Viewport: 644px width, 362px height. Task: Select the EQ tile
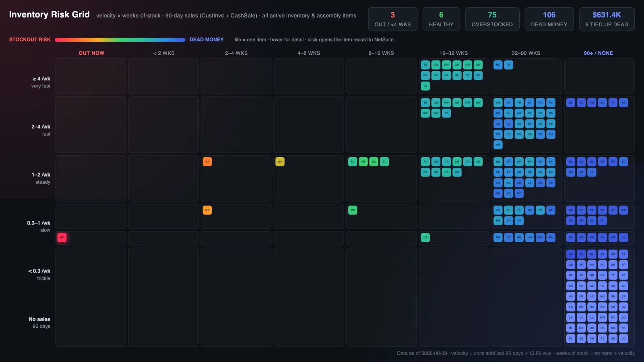pyautogui.click(x=571, y=307)
